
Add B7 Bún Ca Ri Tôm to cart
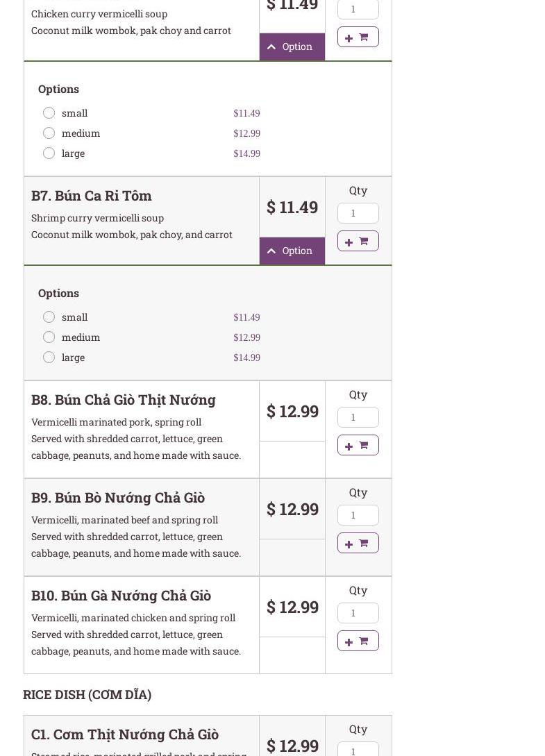[358, 241]
